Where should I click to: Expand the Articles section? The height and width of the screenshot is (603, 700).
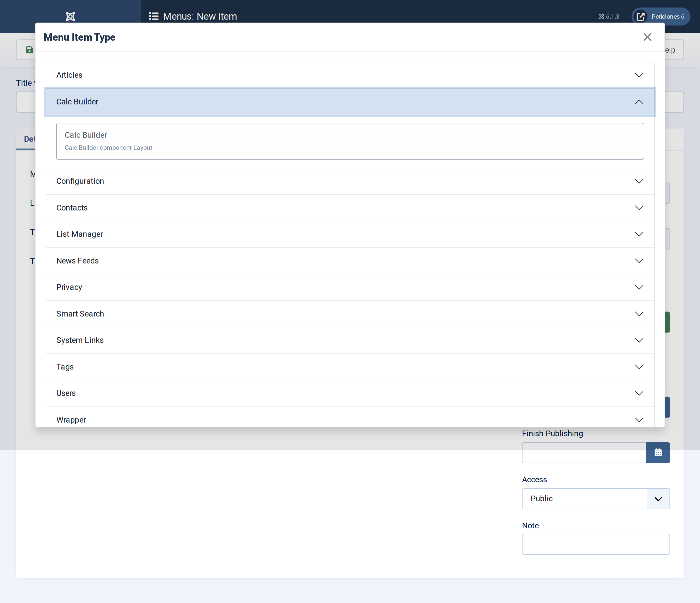click(x=350, y=75)
